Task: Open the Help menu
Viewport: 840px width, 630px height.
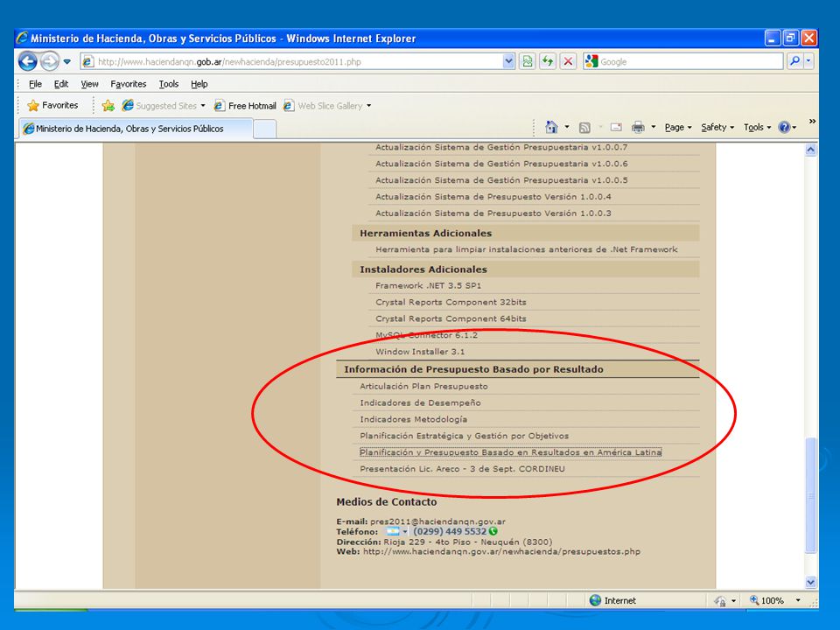Action: [199, 84]
